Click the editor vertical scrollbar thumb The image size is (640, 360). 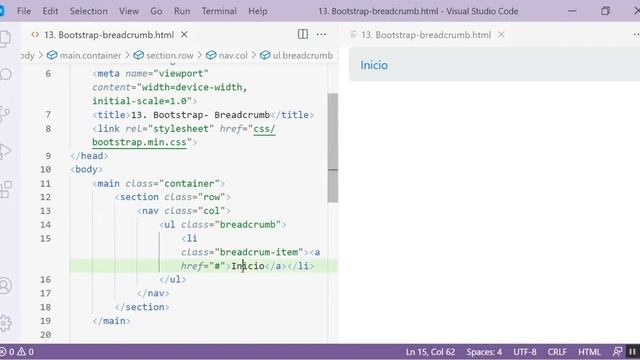coord(333,148)
